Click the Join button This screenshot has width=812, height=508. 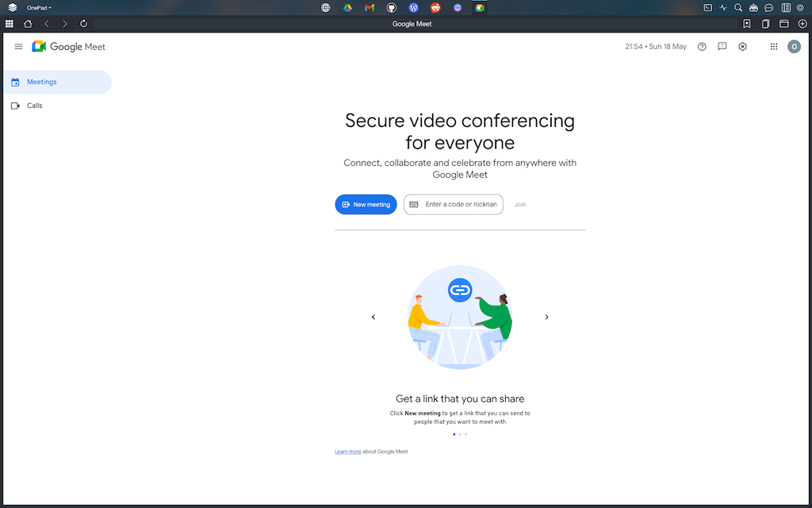pos(520,205)
